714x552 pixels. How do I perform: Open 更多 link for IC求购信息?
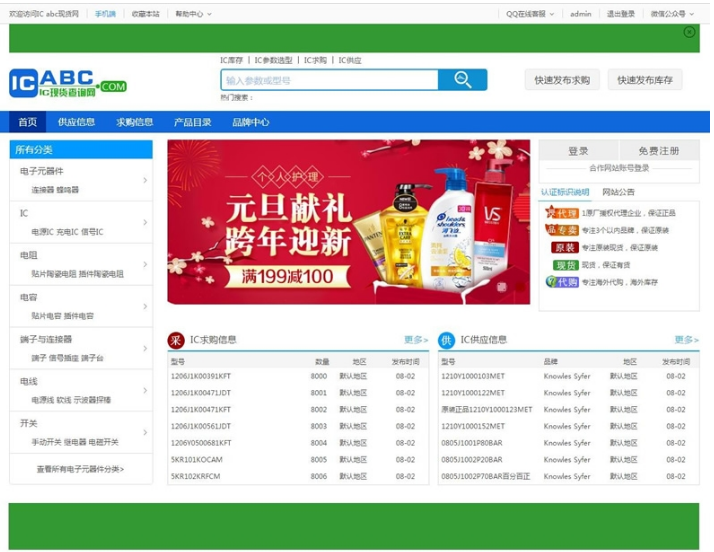[416, 340]
